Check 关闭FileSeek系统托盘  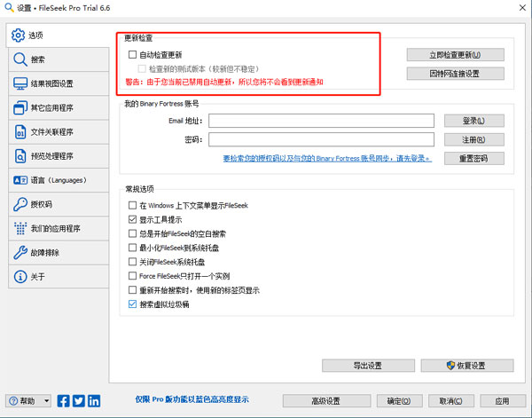click(x=132, y=262)
